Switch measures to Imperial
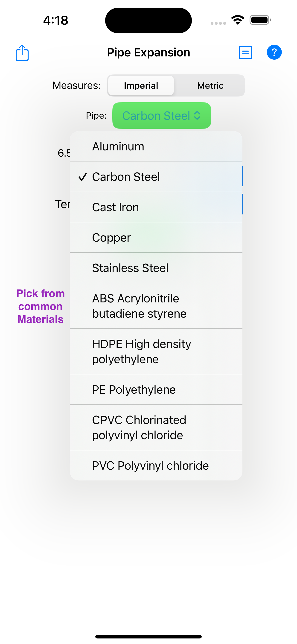The image size is (297, 644). click(x=141, y=85)
